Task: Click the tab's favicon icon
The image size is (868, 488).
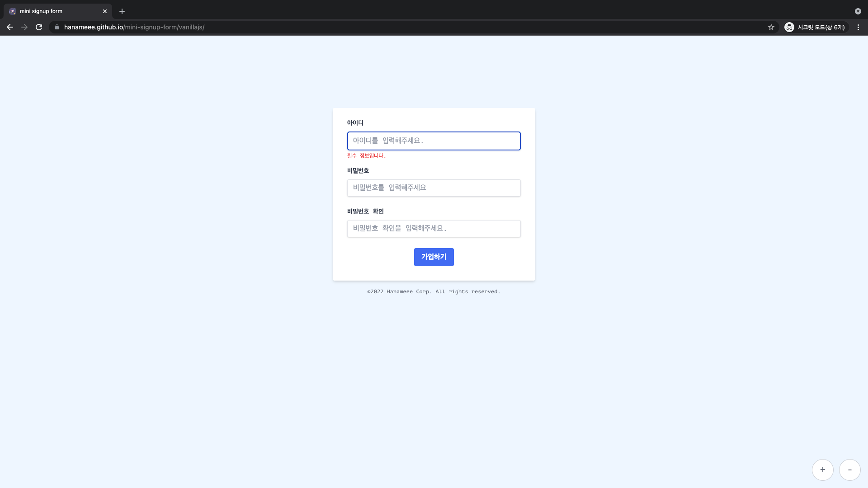Action: click(x=13, y=11)
